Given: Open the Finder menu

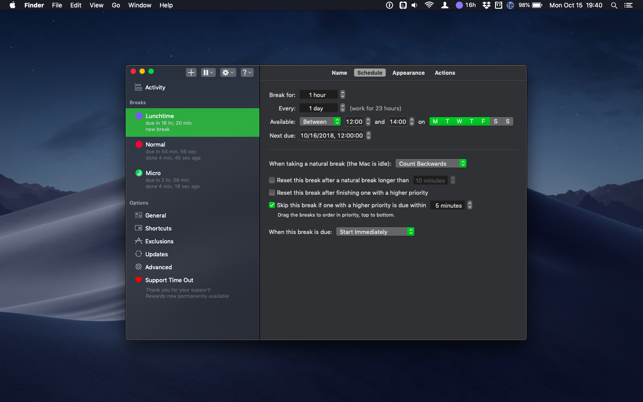Looking at the screenshot, I should (x=34, y=5).
